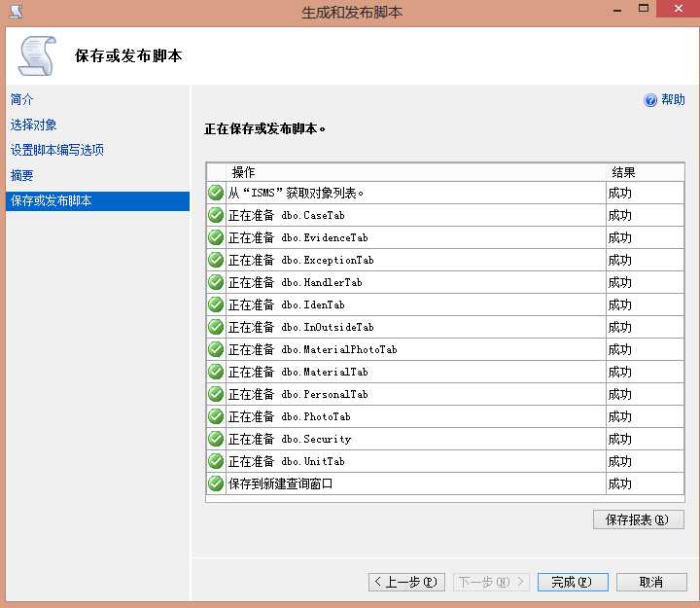Select the row 正在准备 dbo.UnitTab
The width and height of the screenshot is (700, 608).
click(x=445, y=461)
